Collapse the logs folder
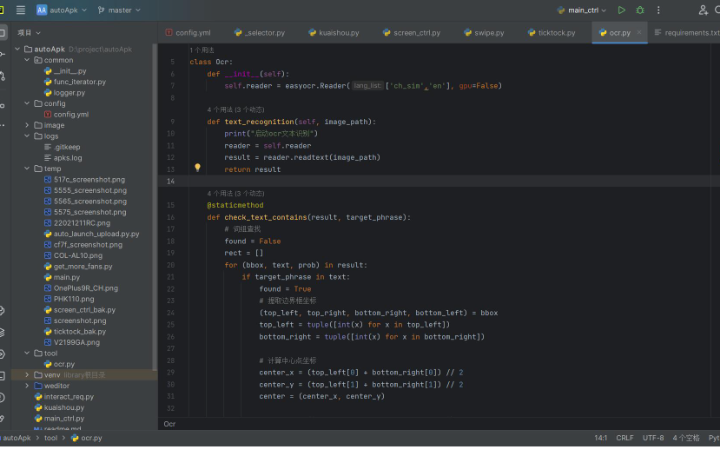The width and height of the screenshot is (720, 450). coord(27,136)
